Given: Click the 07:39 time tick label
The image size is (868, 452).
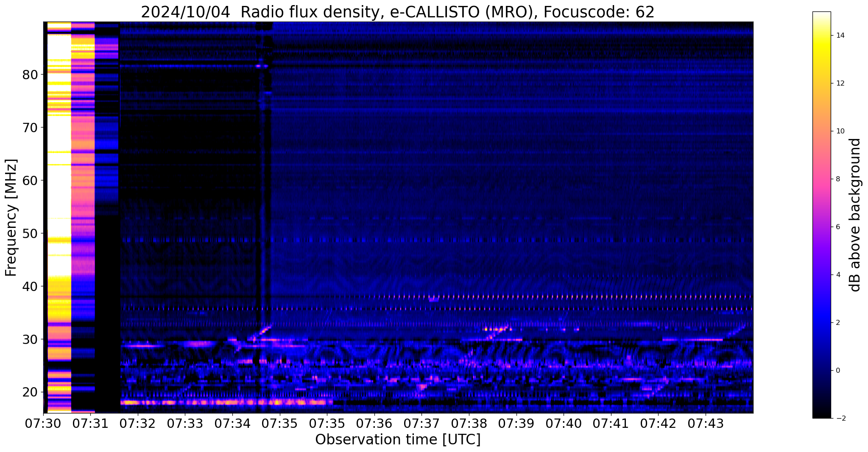Looking at the screenshot, I should click(516, 423).
